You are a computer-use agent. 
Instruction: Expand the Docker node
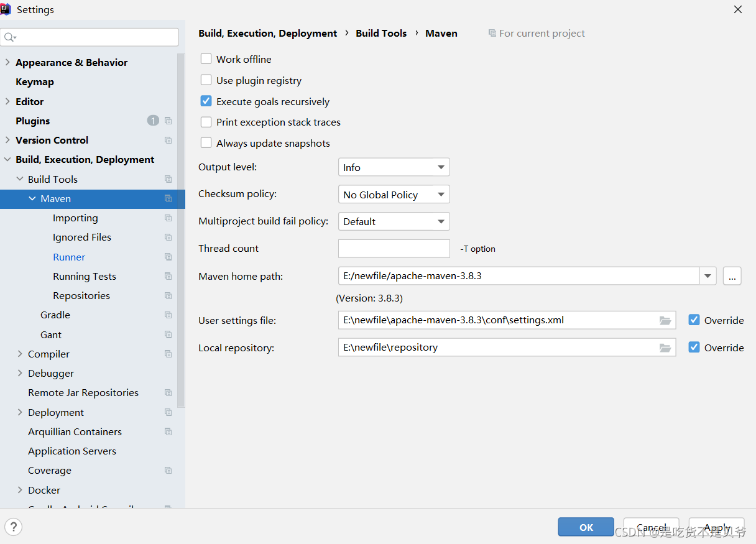[x=20, y=490]
